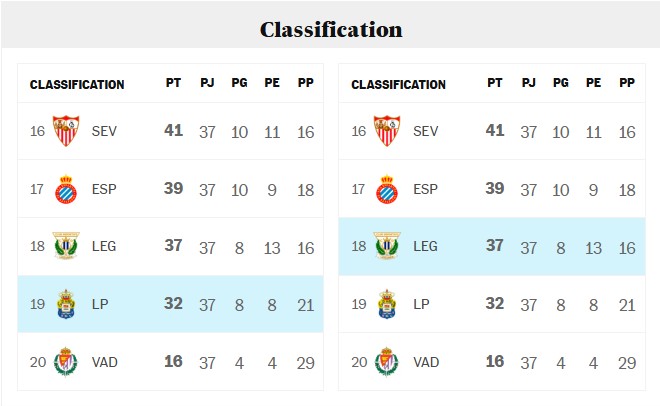Open LEG team link in right table
The image size is (660, 406).
(425, 246)
